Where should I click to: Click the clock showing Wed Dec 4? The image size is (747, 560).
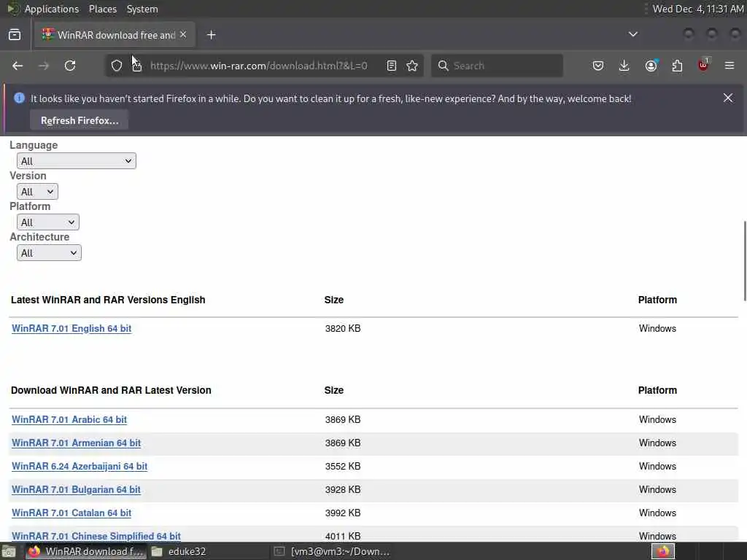[x=697, y=9]
